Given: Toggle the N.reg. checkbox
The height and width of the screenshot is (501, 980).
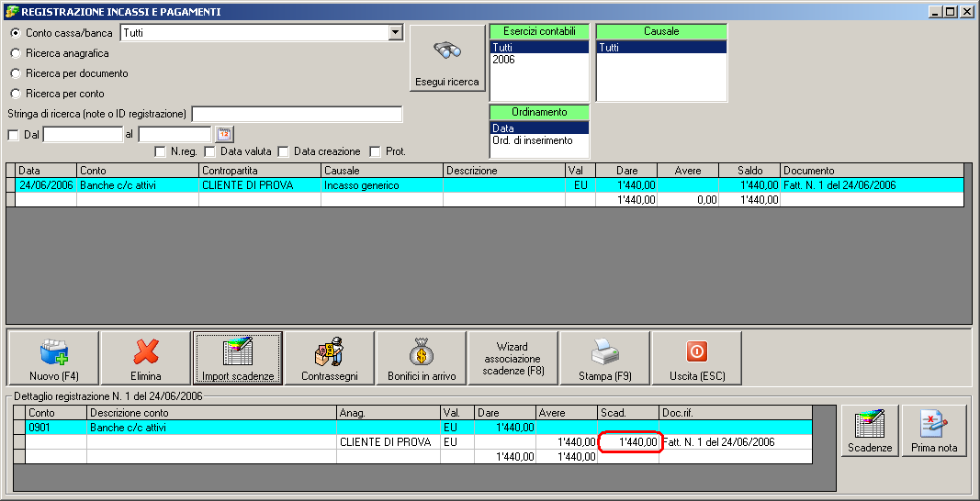Looking at the screenshot, I should tap(160, 151).
